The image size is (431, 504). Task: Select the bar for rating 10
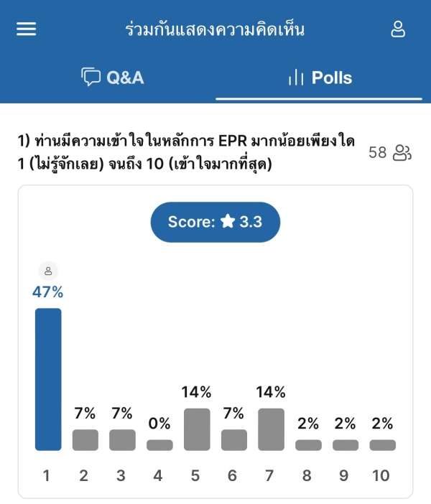tap(383, 445)
